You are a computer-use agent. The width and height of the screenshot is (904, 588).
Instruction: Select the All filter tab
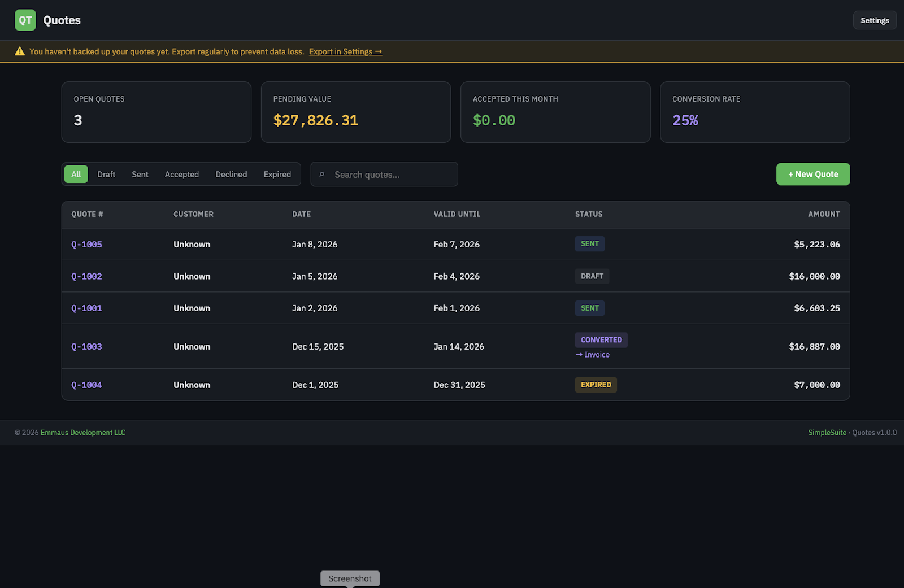click(x=76, y=175)
